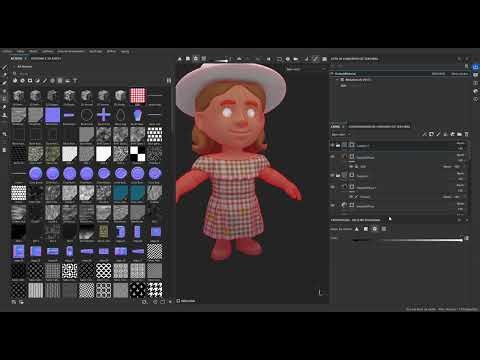Filter assets by the T-shaped fonts icon
Screen dimensions: 480x360
coord(75,81)
